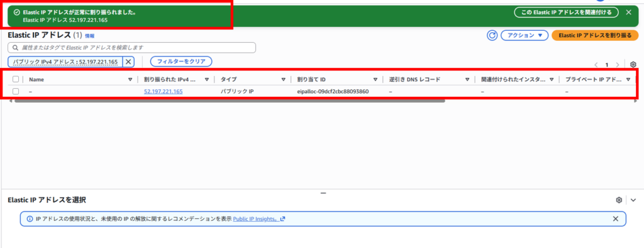Click the パブリック IPv4 アドレス filter token text
The height and width of the screenshot is (248, 644).
point(65,62)
